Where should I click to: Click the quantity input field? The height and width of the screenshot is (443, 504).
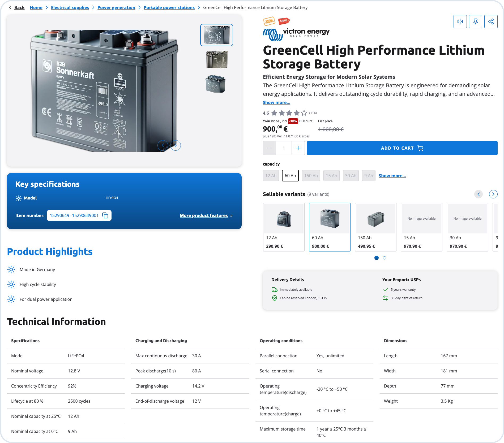click(284, 148)
